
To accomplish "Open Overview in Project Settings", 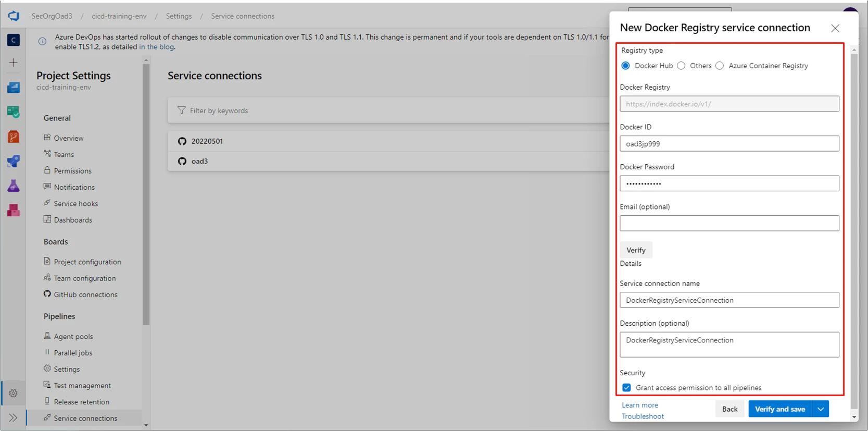I will tap(69, 138).
